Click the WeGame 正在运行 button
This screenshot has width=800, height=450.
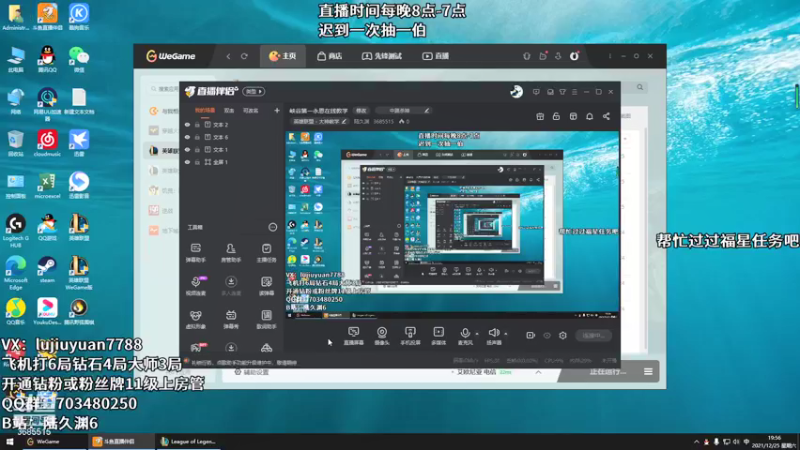click(x=607, y=371)
